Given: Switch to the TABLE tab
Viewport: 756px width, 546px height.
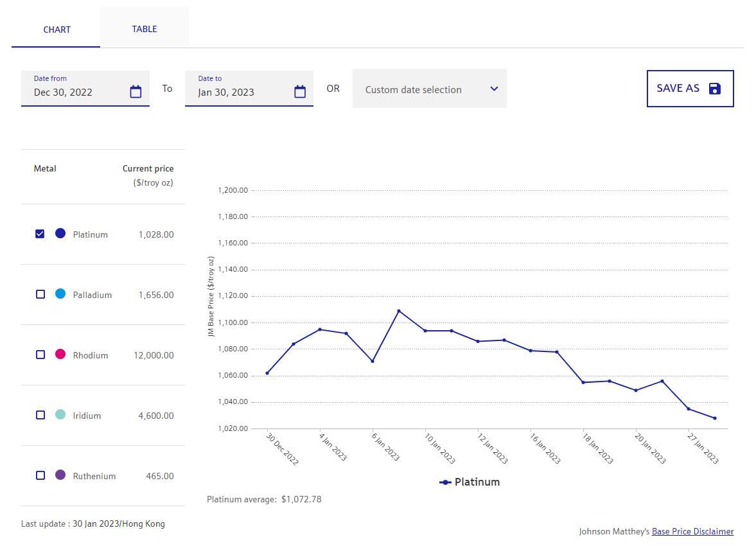Looking at the screenshot, I should point(145,29).
